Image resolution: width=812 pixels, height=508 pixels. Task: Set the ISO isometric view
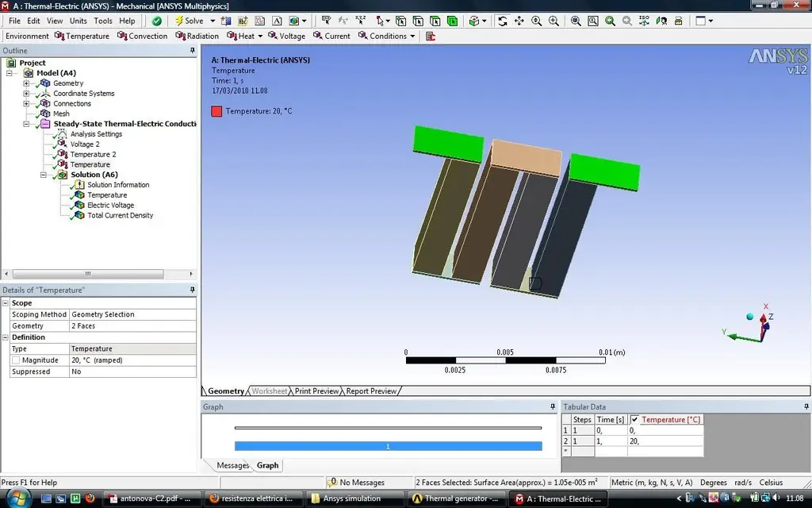click(644, 21)
